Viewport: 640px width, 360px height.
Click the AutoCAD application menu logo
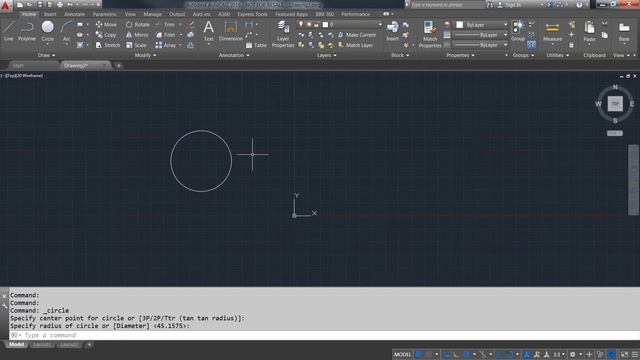click(5, 6)
